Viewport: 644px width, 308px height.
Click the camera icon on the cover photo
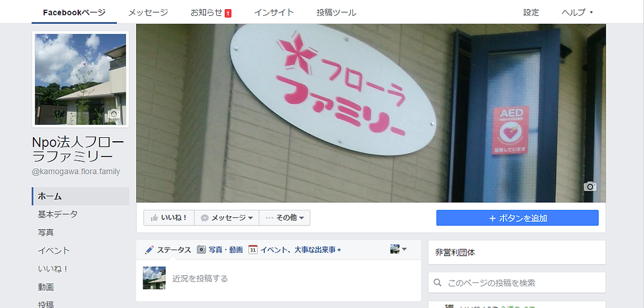point(590,187)
